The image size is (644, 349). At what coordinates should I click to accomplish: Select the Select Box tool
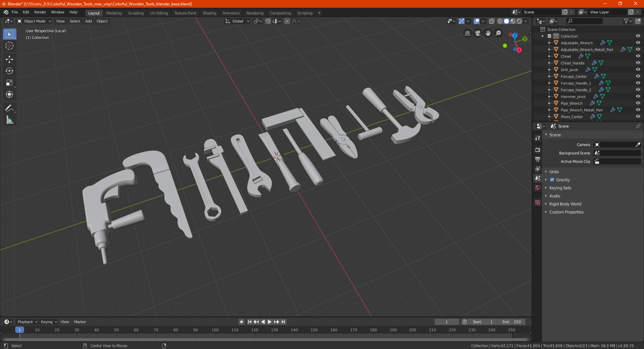[9, 34]
